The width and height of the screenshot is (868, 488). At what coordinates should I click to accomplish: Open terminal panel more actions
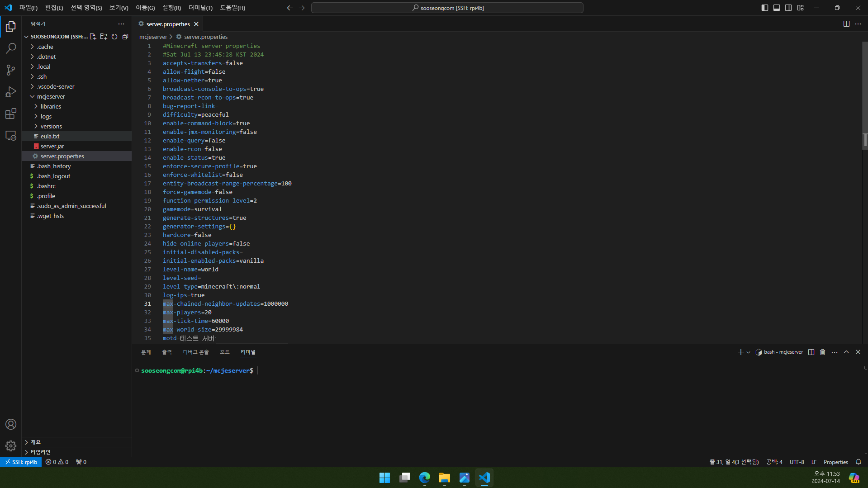[835, 352]
